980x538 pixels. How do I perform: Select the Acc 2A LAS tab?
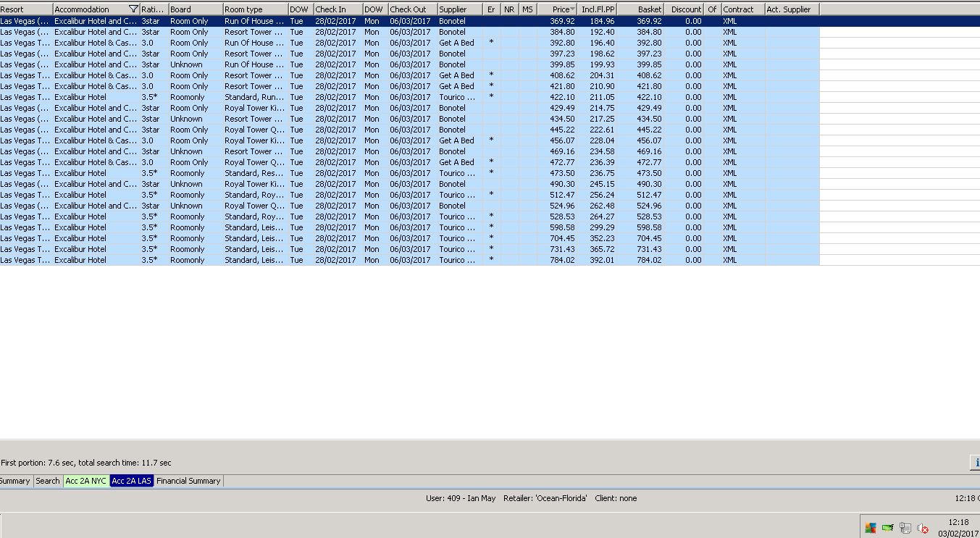point(132,481)
